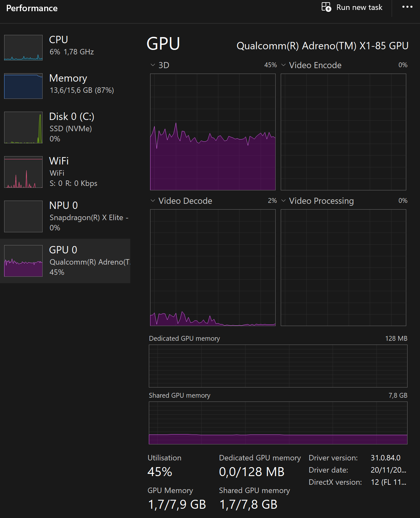Screen dimensions: 420x518
Task: Select the Memory usage thumbnail
Action: coord(23,86)
